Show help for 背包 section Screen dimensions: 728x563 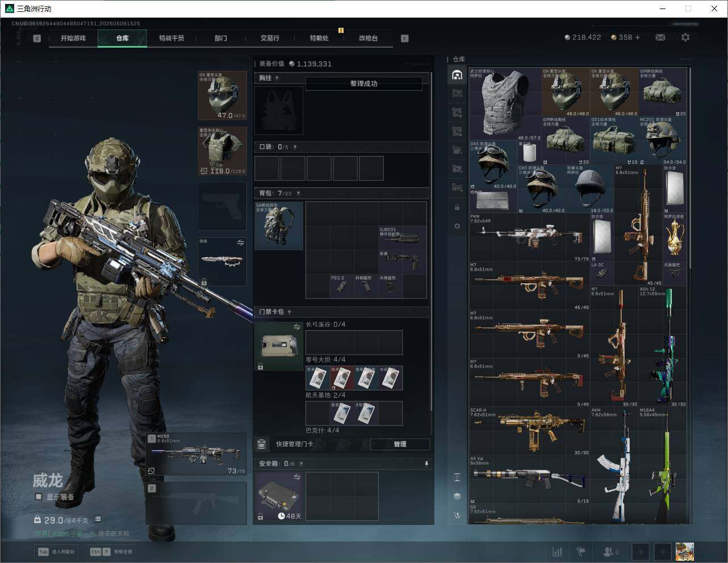point(298,194)
